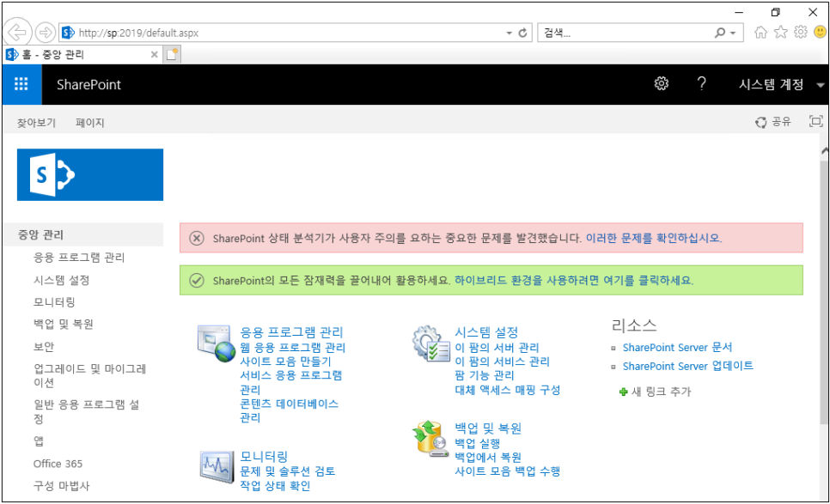Click the smiley feedback icon
Viewport: 830px width, 504px height.
[x=820, y=33]
